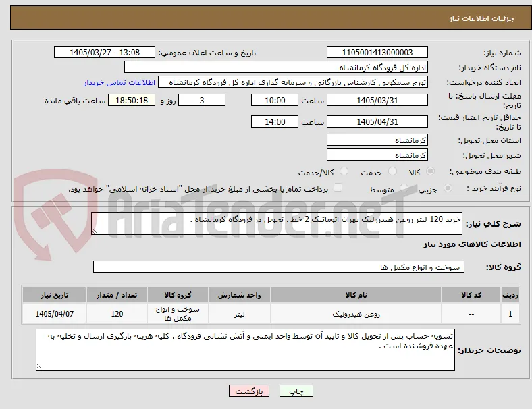Click the ردیف column header
The image size is (532, 409).
510,295
